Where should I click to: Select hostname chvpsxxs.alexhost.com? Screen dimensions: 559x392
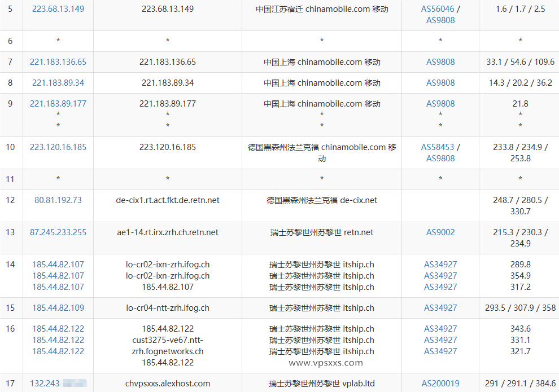(168, 384)
